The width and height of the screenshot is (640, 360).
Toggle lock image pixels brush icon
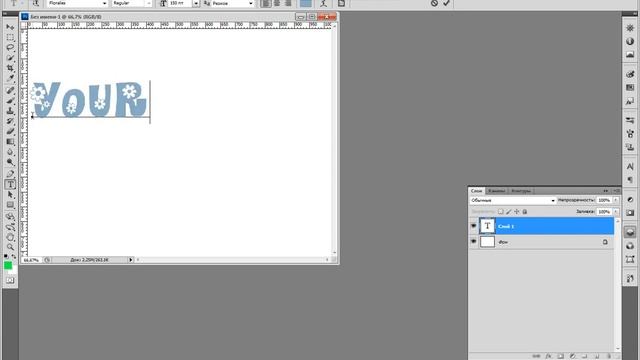pyautogui.click(x=509, y=211)
